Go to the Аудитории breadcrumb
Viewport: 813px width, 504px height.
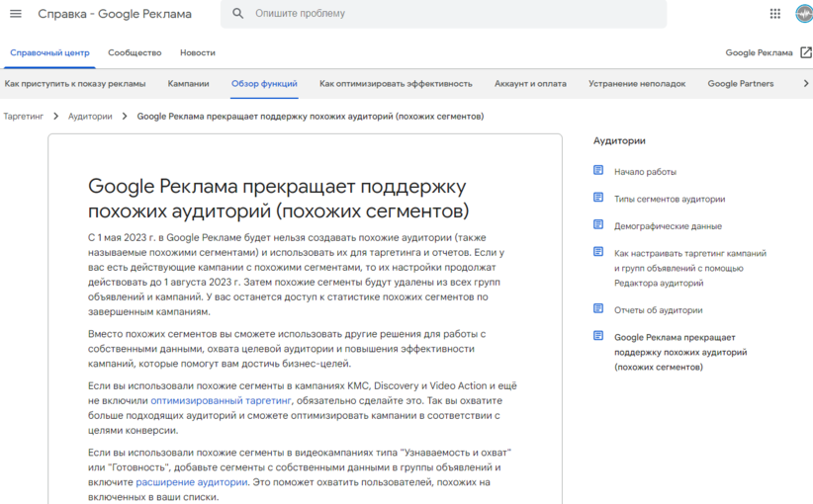tap(90, 116)
